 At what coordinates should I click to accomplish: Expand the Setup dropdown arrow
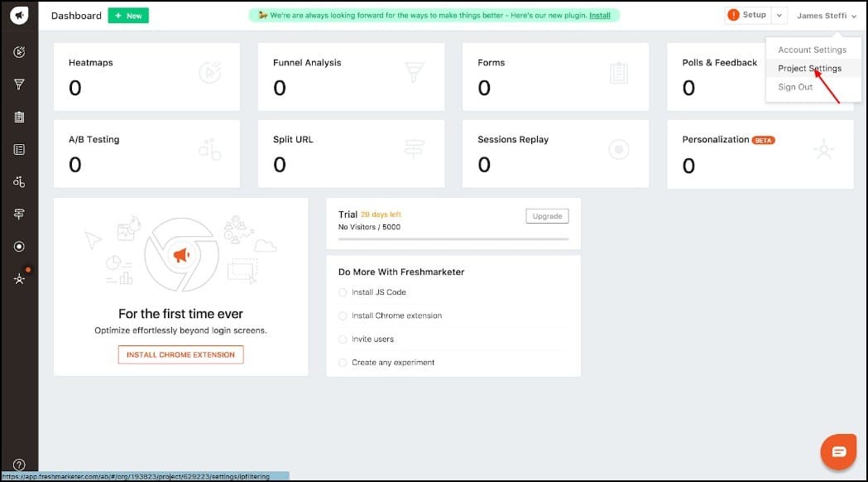click(779, 16)
